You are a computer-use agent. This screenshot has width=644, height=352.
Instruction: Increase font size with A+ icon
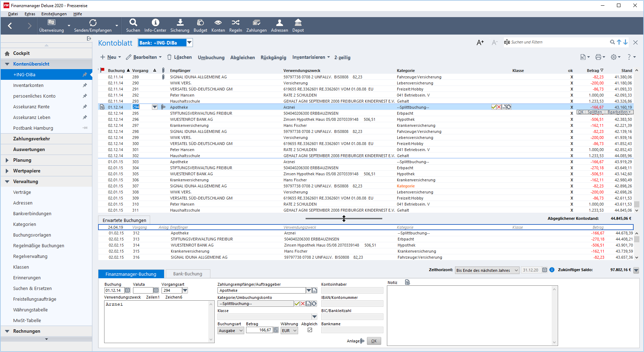(480, 42)
